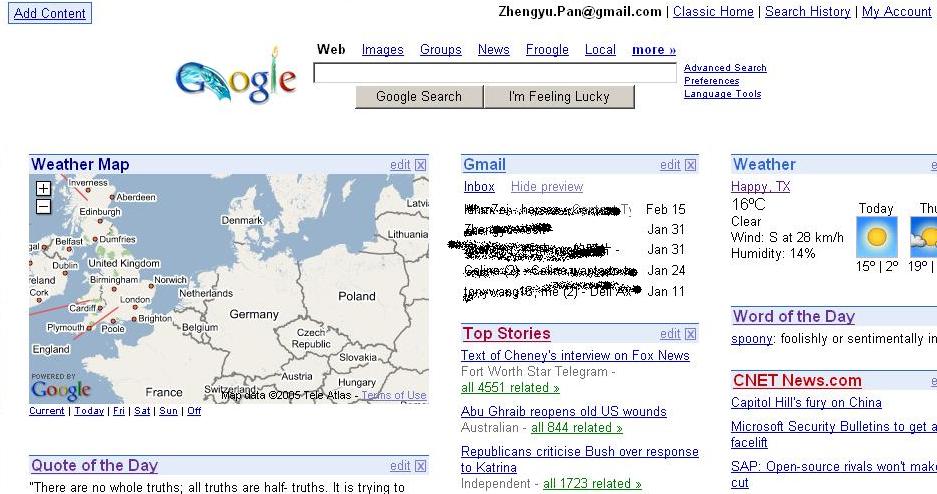The width and height of the screenshot is (937, 494).
Task: Close the Quote of the Day module
Action: tap(421, 467)
